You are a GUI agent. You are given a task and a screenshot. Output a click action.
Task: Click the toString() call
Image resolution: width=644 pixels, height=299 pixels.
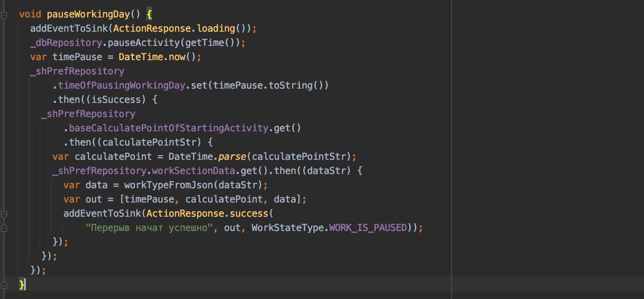295,85
